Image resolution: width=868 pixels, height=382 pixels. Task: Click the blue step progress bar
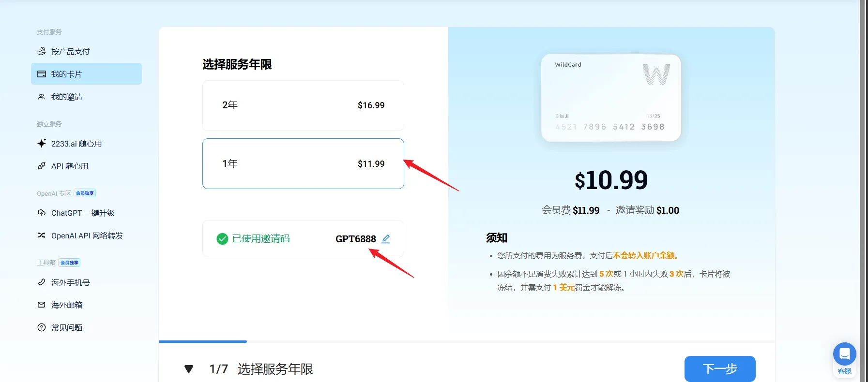pos(202,341)
